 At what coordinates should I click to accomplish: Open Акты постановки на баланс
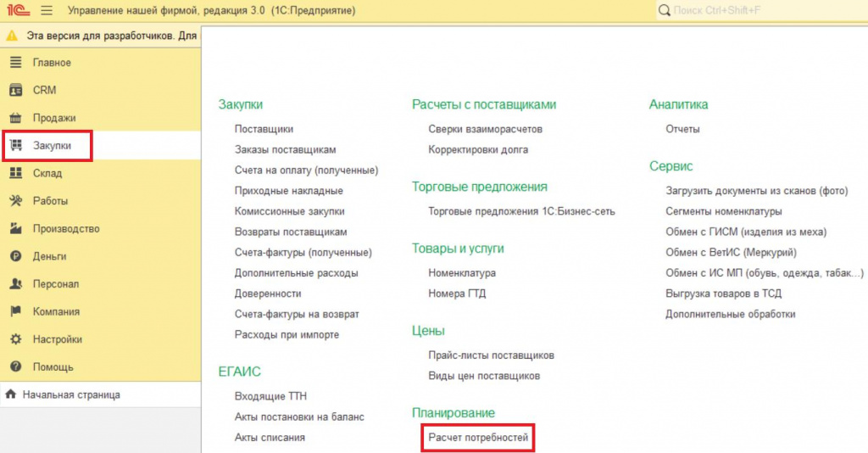click(299, 417)
